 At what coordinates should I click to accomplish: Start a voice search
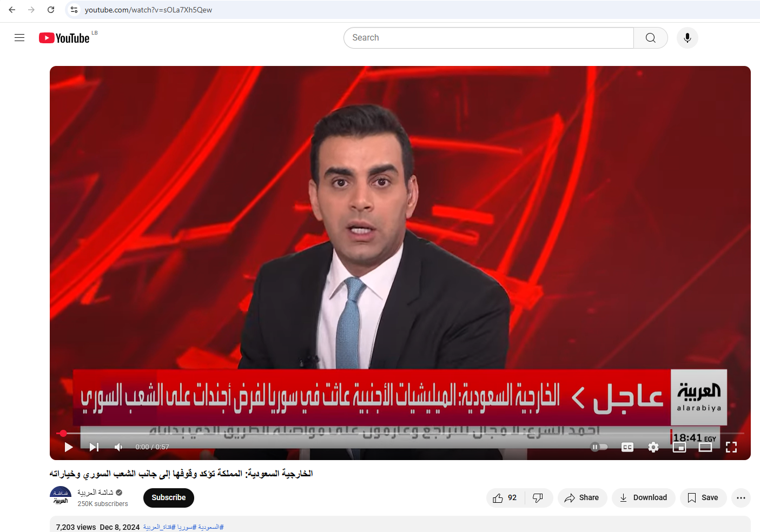(687, 37)
